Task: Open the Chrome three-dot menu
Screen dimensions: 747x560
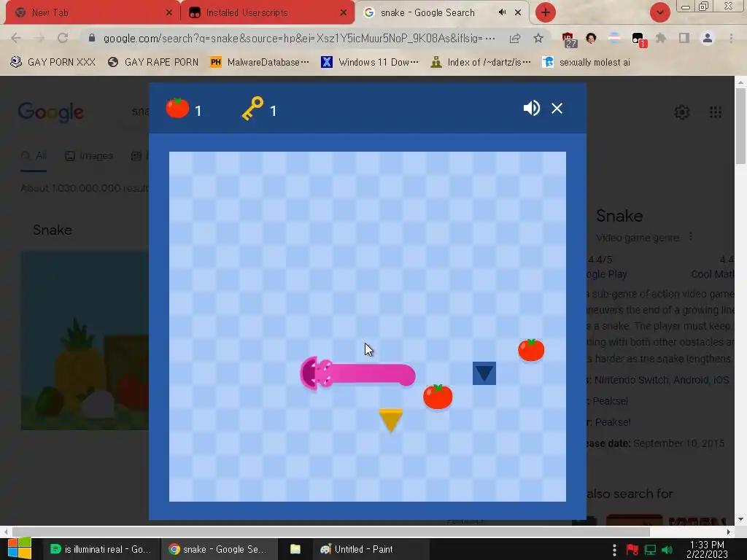Action: (731, 38)
